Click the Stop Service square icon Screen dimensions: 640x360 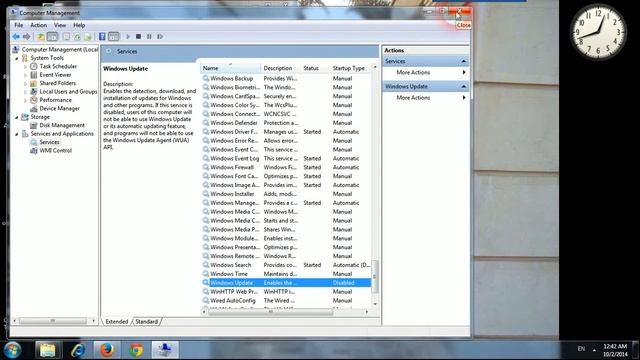138,37
